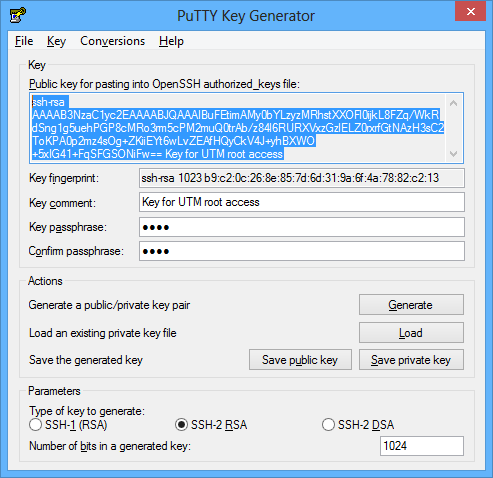Image resolution: width=493 pixels, height=478 pixels.
Task: Click into the Key comment field
Action: [x=302, y=202]
